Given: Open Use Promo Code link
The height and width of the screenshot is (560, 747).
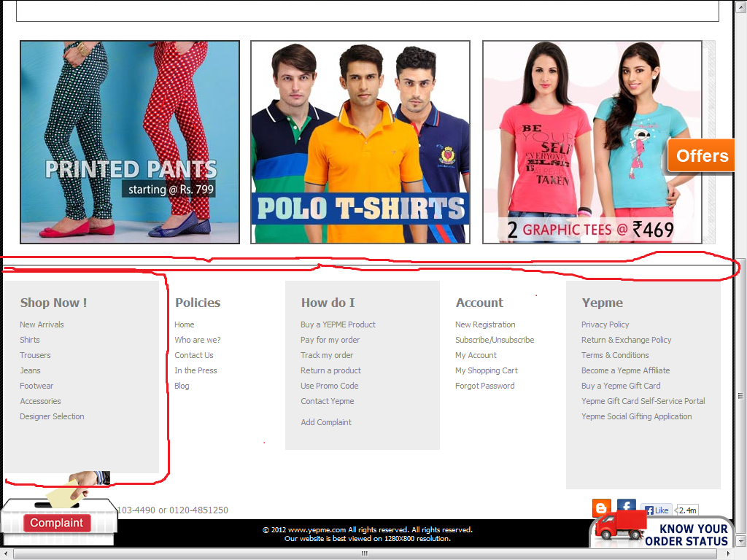Looking at the screenshot, I should click(330, 386).
